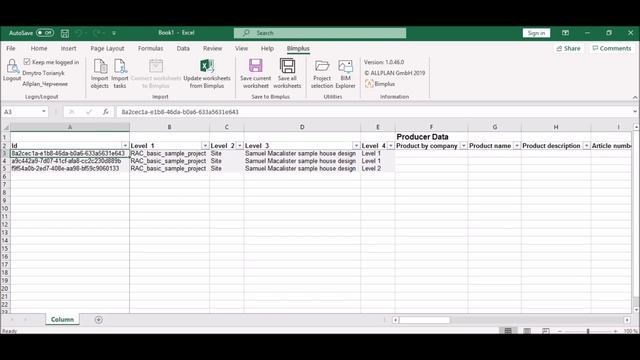Click the Sign in button
Screen dimensions: 640x360
click(536, 33)
